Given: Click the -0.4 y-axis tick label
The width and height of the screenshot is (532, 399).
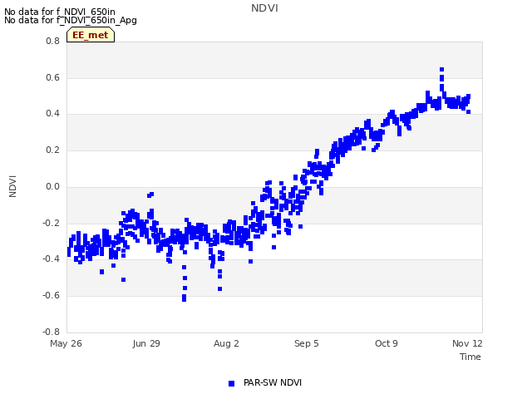Looking at the screenshot, I should coord(51,259).
